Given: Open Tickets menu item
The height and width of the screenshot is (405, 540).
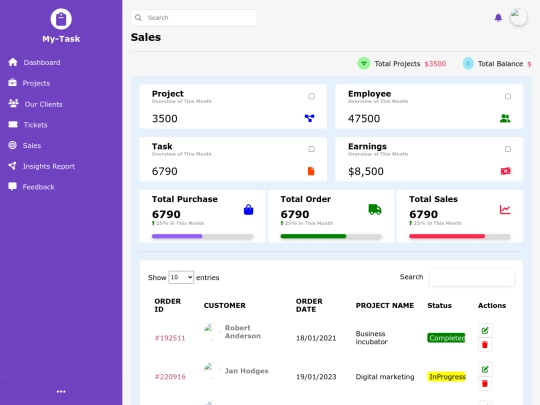Looking at the screenshot, I should tap(35, 125).
